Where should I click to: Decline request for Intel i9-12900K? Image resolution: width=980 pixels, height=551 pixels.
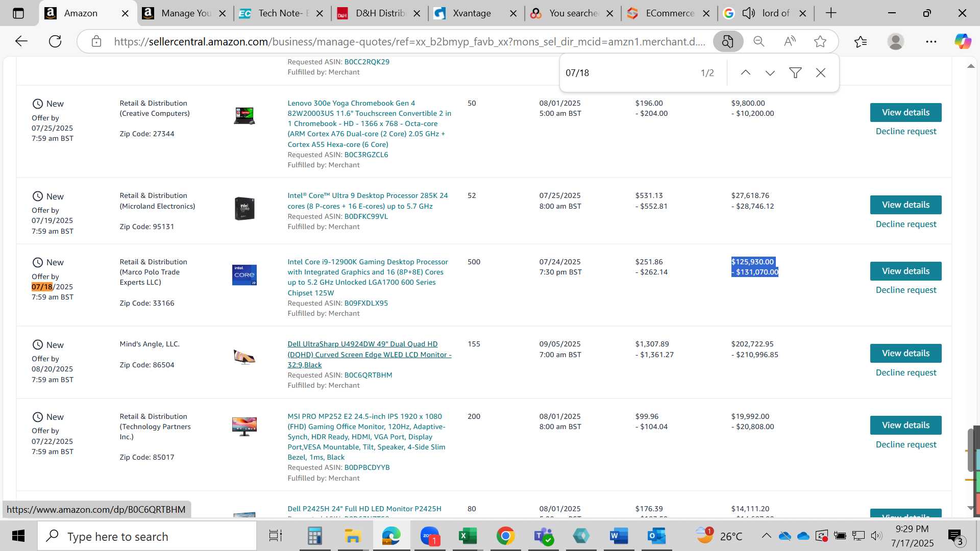tap(905, 290)
